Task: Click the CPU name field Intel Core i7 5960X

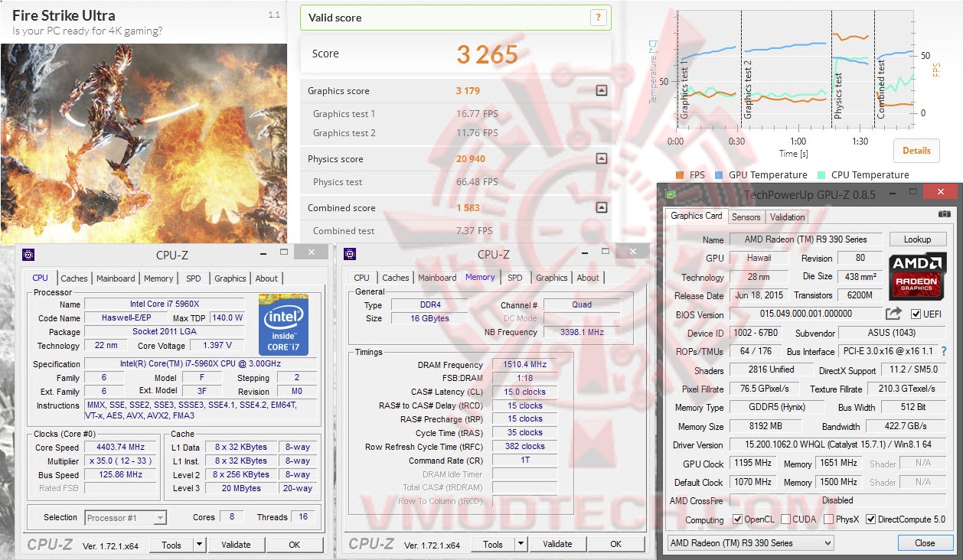Action: (165, 304)
